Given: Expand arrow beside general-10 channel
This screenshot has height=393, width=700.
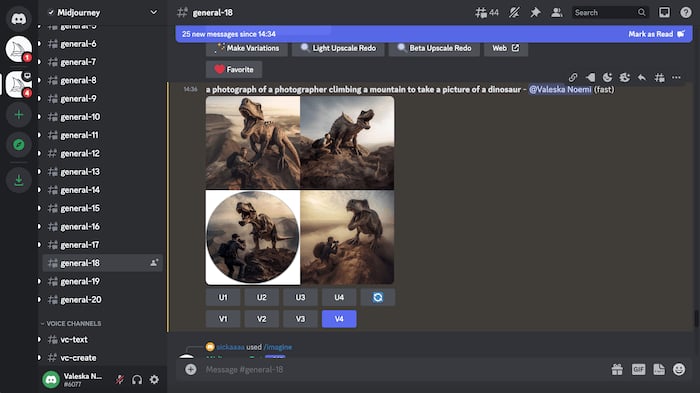Looking at the screenshot, I should point(39,117).
